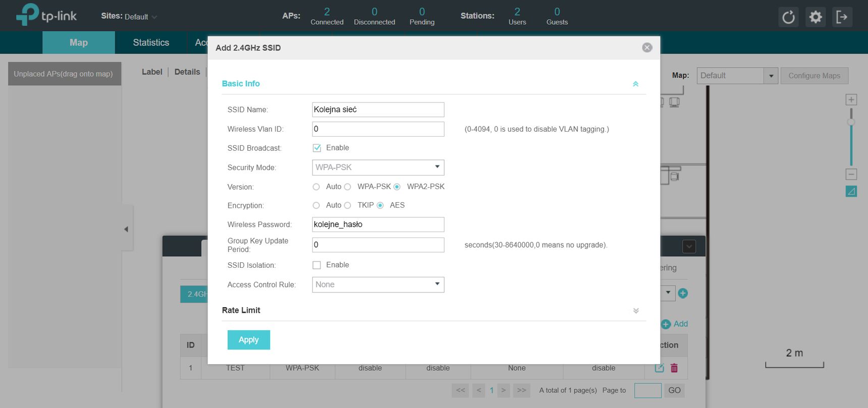Close the Add 2.4GHz SSID dialog
The width and height of the screenshot is (868, 408).
click(x=647, y=47)
